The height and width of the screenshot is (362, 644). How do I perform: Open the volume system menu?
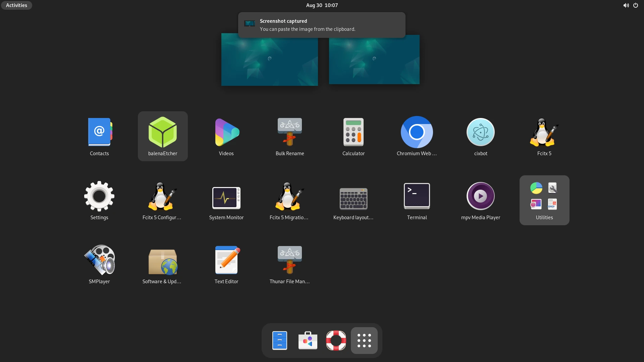(626, 5)
